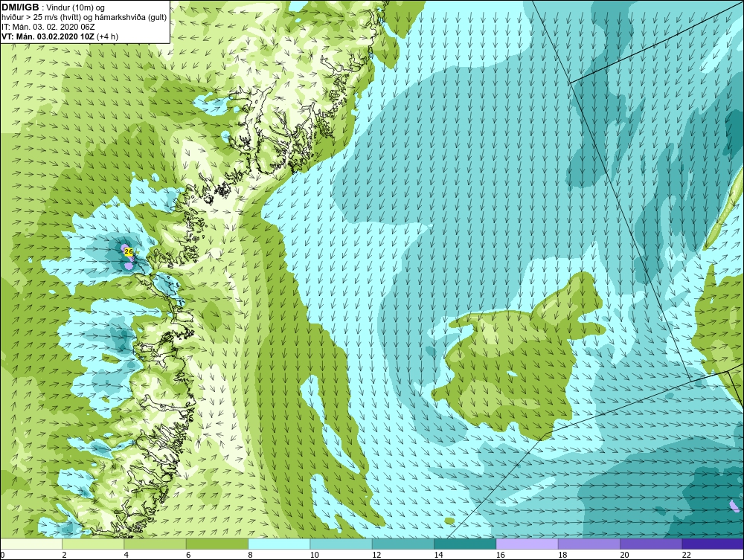744x560 pixels.
Task: Click the legend value 12
Action: pyautogui.click(x=376, y=556)
